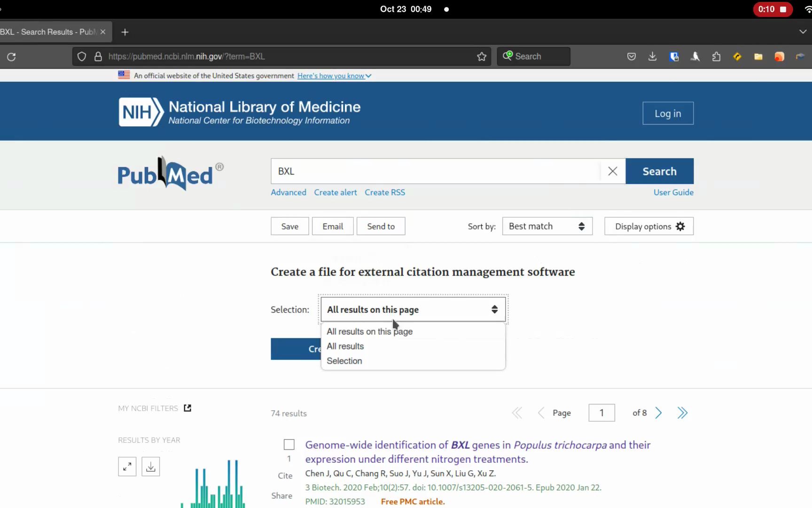Click the Email button
This screenshot has height=508, width=812.
pos(333,226)
